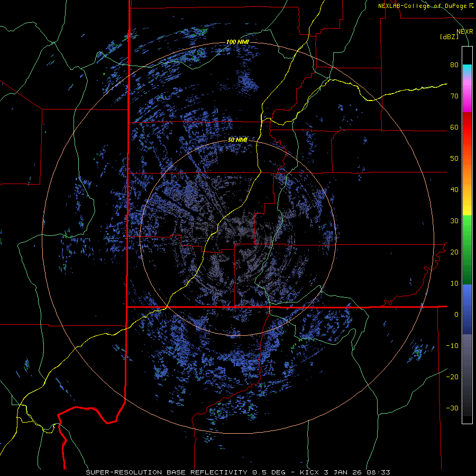Click the 100 NMI range ring label
The height and width of the screenshot is (476, 476).
point(237,42)
